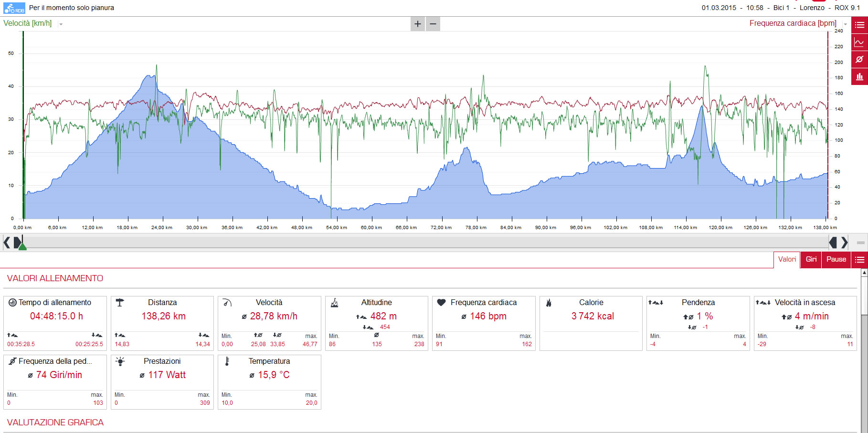Click the temperature value 15,9 °C

[274, 375]
